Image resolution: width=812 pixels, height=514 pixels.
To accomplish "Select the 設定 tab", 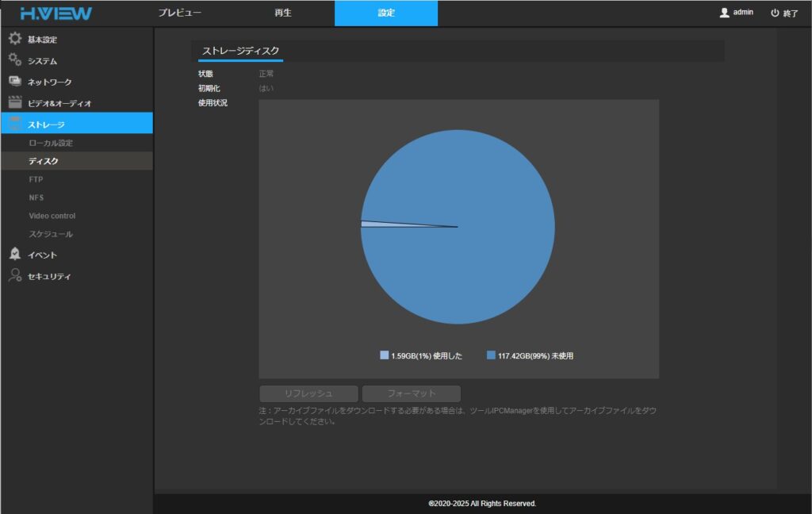I will click(x=386, y=13).
